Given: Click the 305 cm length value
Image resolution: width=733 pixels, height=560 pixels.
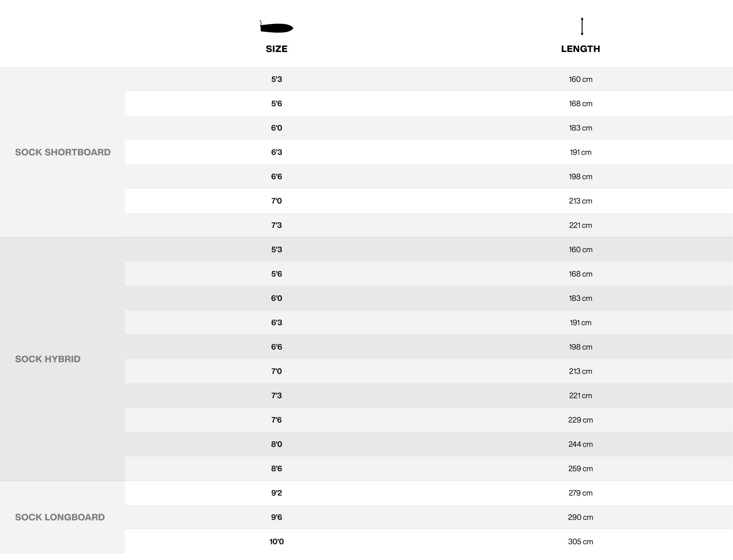Looking at the screenshot, I should 580,542.
